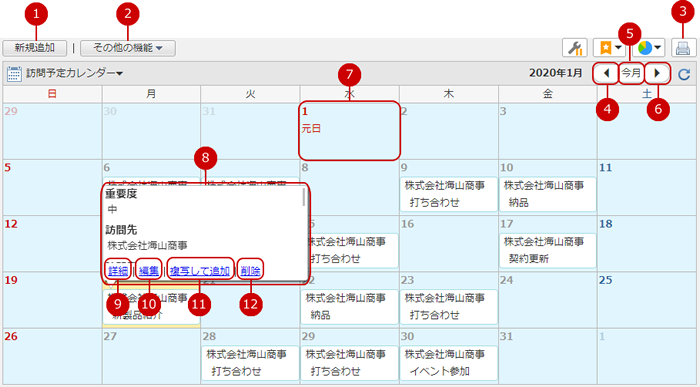This screenshot has width=700, height=387.
Task: Go to next month arrow
Action: (x=657, y=73)
